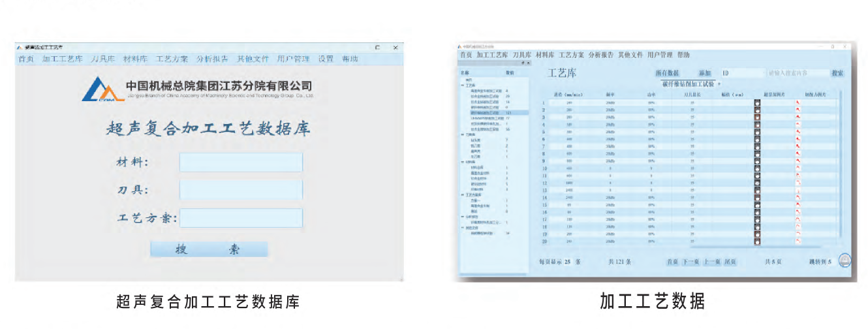Expand the 碳纤维钻削加工试验 dropdown arrow
868x329 pixels.
point(719,84)
